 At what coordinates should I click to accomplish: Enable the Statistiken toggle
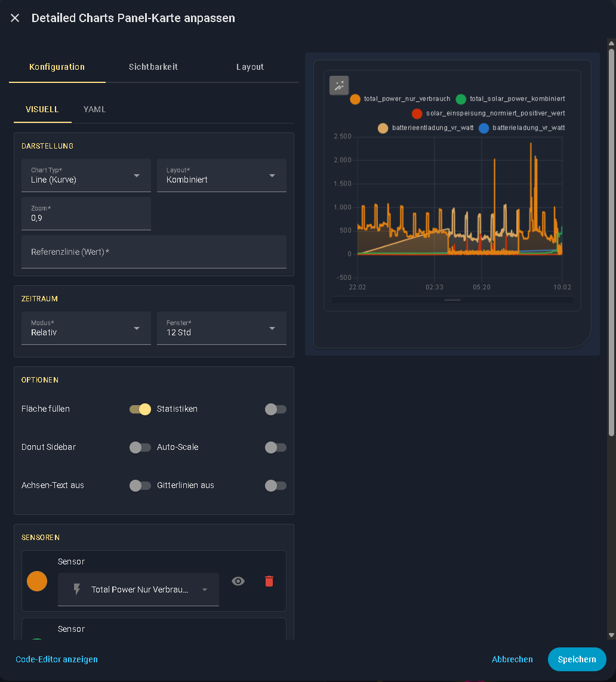click(x=275, y=409)
